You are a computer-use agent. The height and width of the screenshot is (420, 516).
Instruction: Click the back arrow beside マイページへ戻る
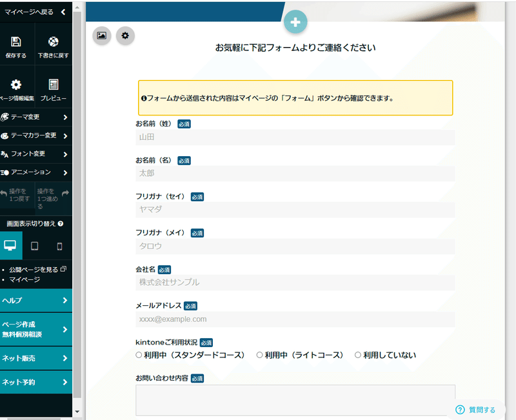(63, 12)
